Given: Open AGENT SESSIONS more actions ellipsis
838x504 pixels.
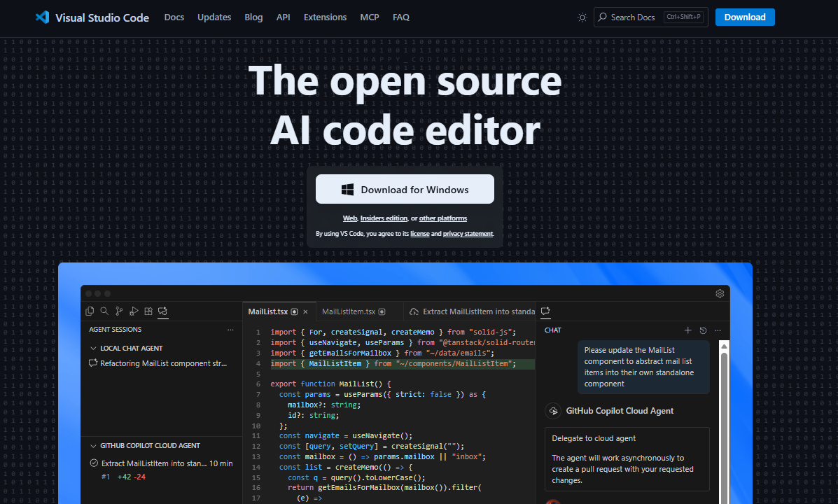Looking at the screenshot, I should [230, 330].
